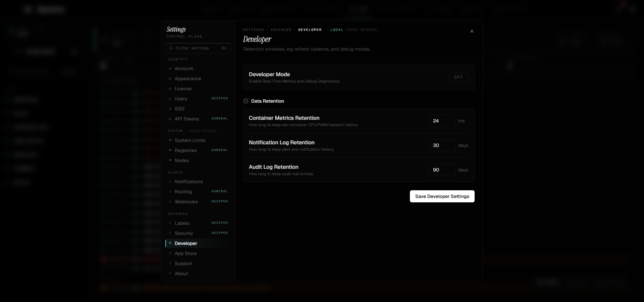Screen dimensions: 644x302
Task: Edit the Container Metrics Retention hours field
Action: [x=442, y=121]
